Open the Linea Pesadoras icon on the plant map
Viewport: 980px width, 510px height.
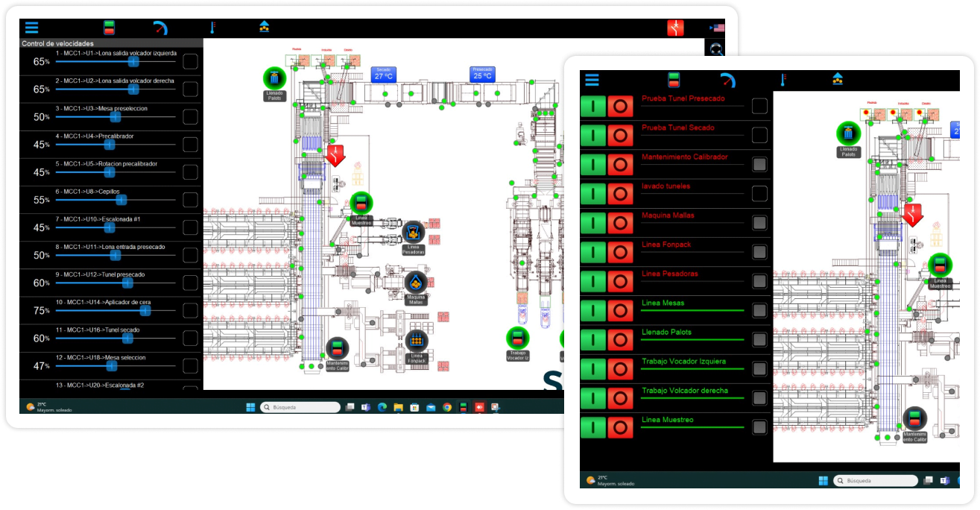pos(414,233)
